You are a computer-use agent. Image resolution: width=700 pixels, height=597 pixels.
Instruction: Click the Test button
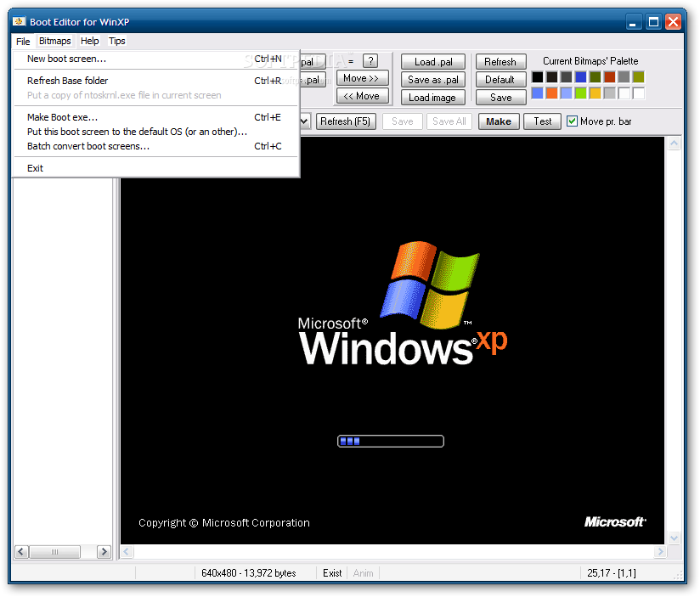click(x=542, y=121)
